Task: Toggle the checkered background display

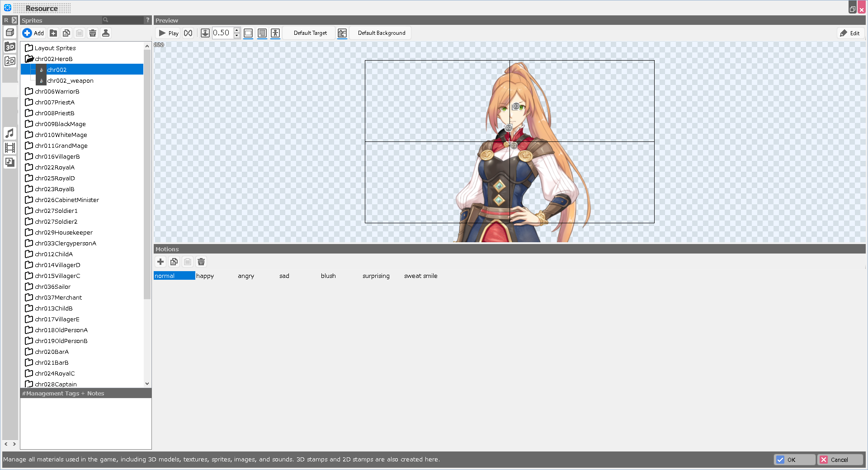Action: (262, 33)
